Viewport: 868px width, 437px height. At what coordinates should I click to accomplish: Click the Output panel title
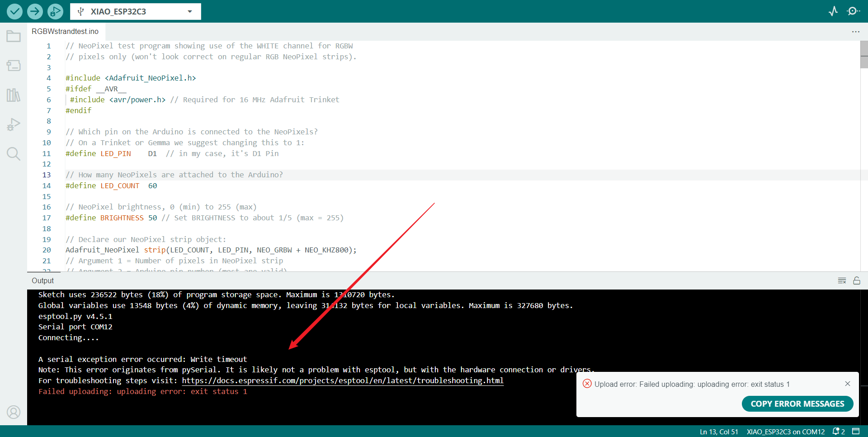43,280
